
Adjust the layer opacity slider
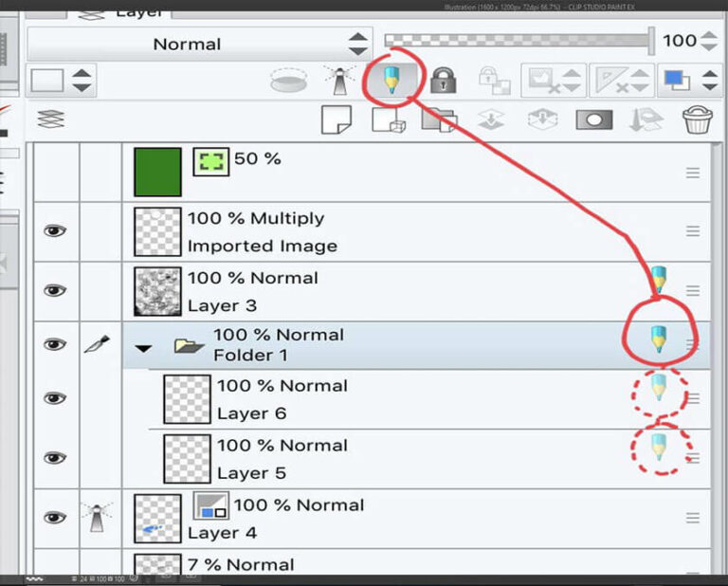[519, 41]
